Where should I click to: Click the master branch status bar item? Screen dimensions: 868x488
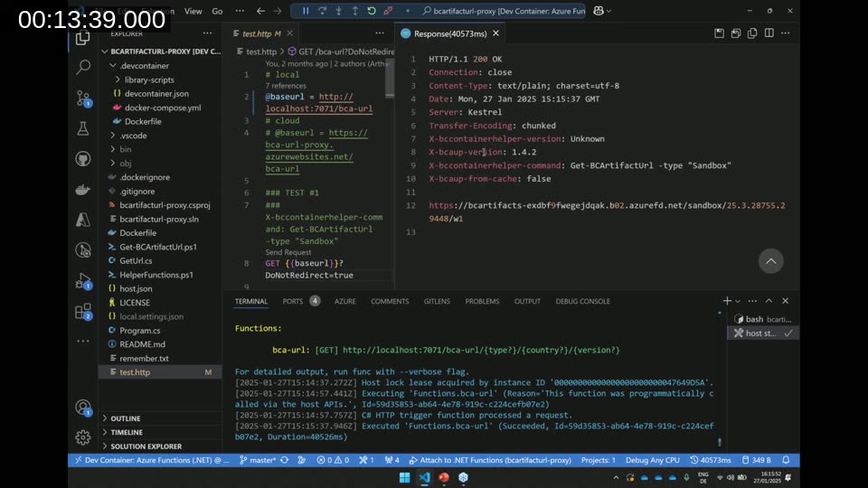(x=258, y=460)
